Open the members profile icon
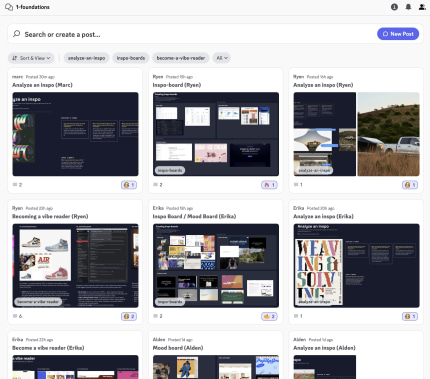430x379 pixels. click(x=422, y=7)
